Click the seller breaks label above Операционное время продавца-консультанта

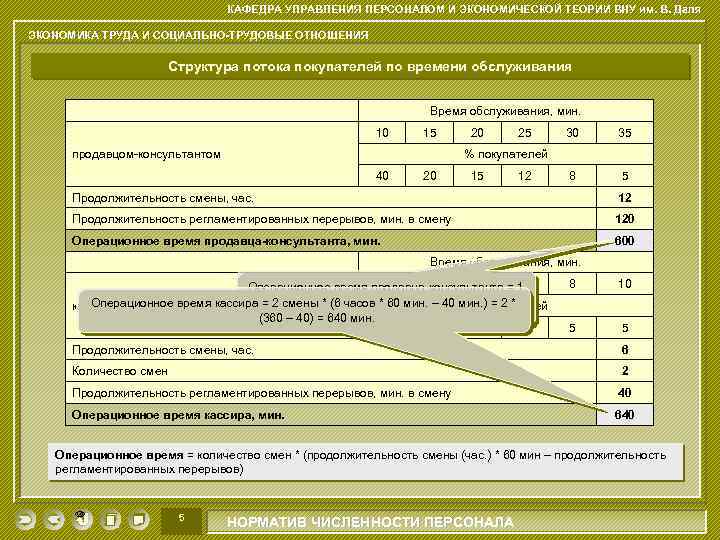point(261,219)
